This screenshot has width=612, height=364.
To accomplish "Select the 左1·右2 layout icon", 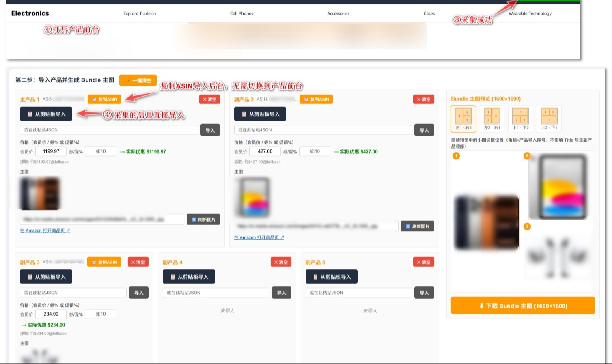I will point(463,118).
